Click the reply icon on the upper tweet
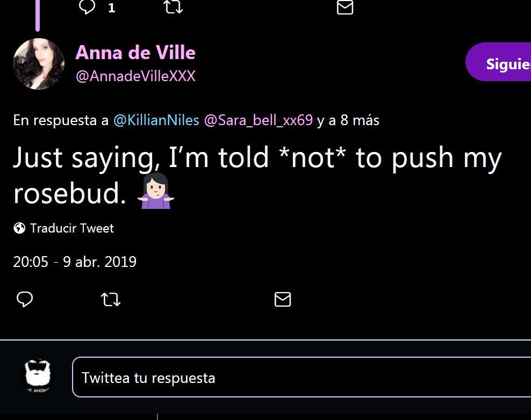The image size is (531, 420). (87, 7)
